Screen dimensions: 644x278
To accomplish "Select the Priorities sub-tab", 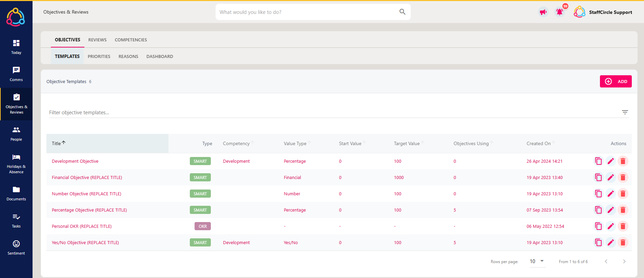I will click(x=99, y=56).
